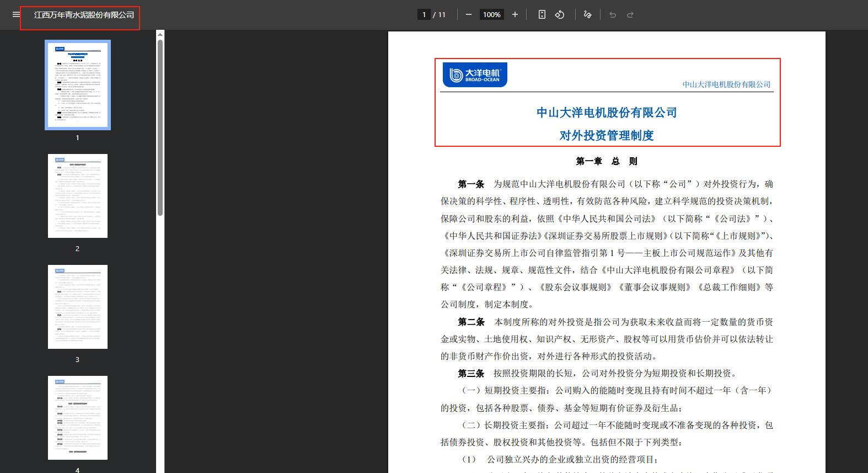Screen dimensions: 868x473
Task: Select the draw annotation tool icon
Action: point(588,14)
